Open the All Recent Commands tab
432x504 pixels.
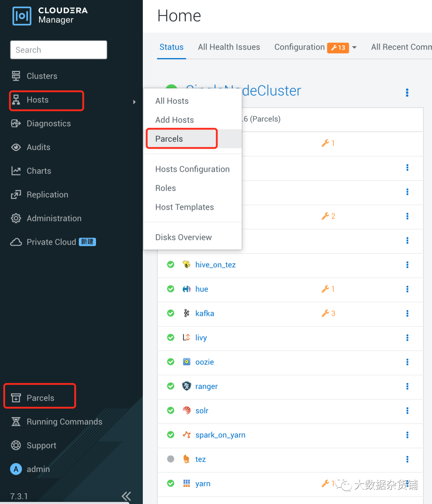(x=401, y=47)
